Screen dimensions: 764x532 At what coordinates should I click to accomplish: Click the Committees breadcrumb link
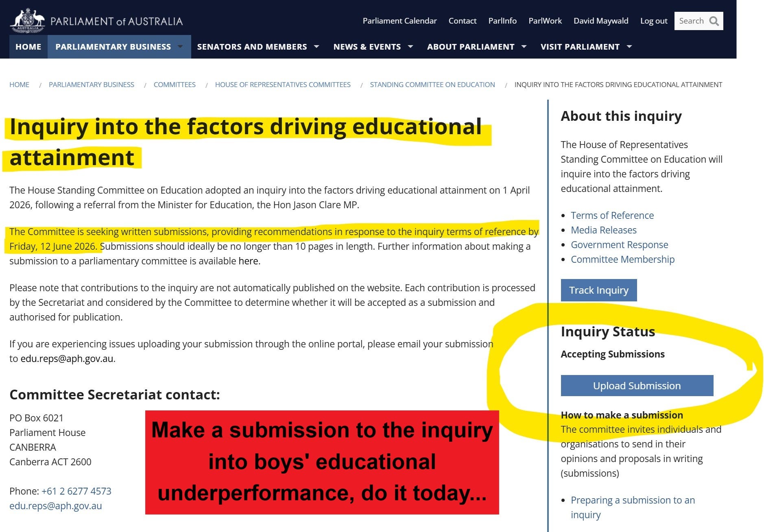click(175, 85)
